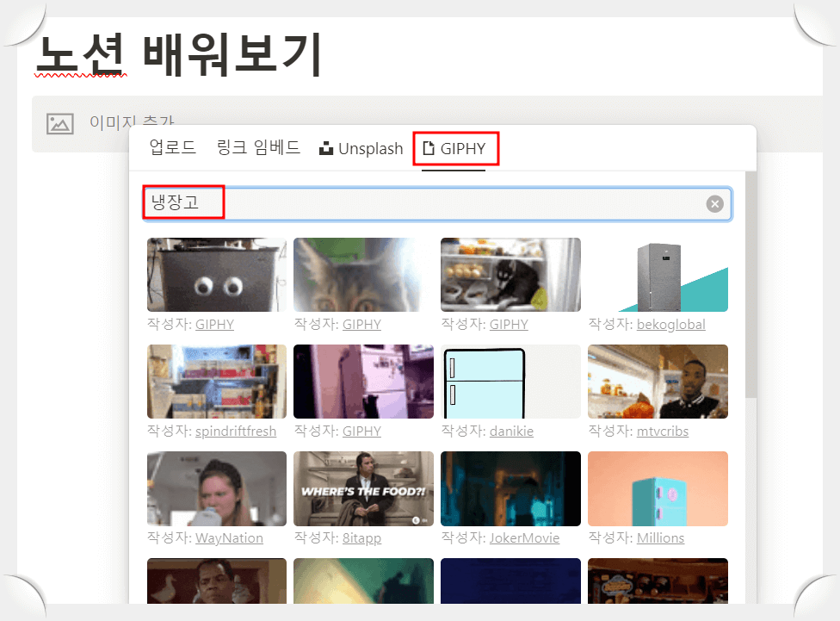
Task: Click the GIPHY page icon
Action: [428, 147]
